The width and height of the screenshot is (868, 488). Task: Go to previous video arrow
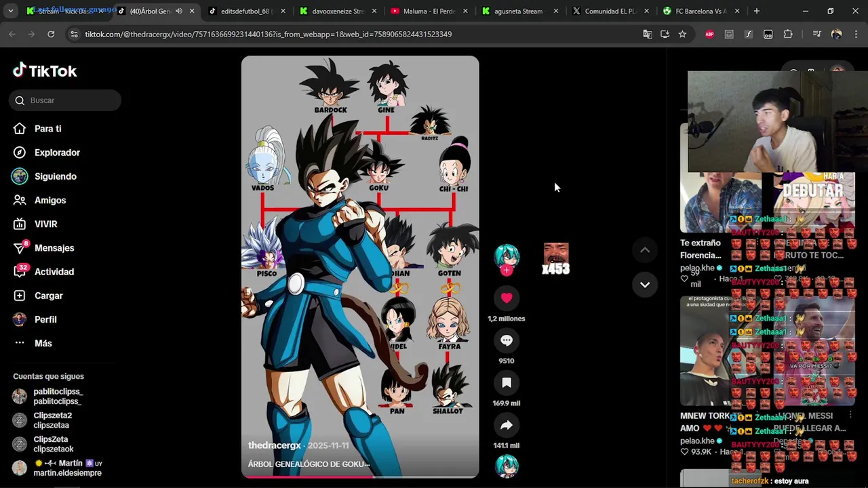(645, 250)
